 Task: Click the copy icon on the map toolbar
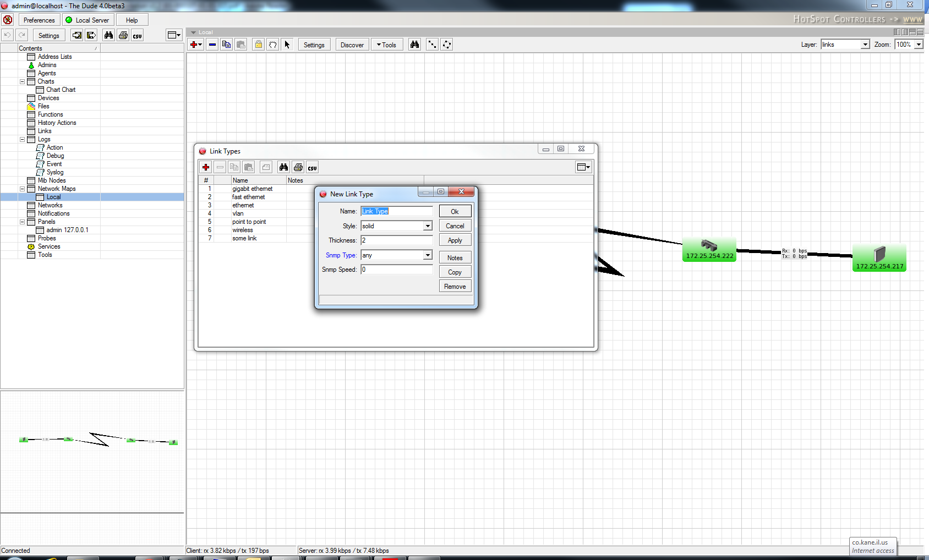coord(226,45)
